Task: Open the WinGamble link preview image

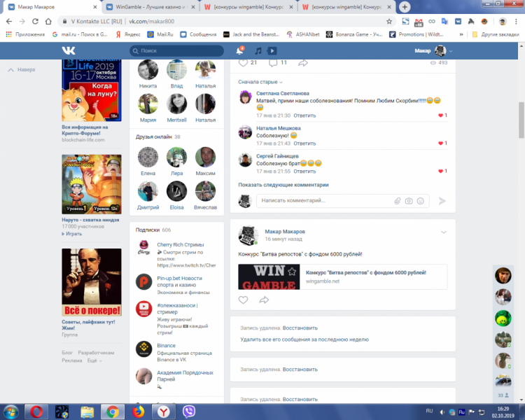Action: click(x=269, y=276)
